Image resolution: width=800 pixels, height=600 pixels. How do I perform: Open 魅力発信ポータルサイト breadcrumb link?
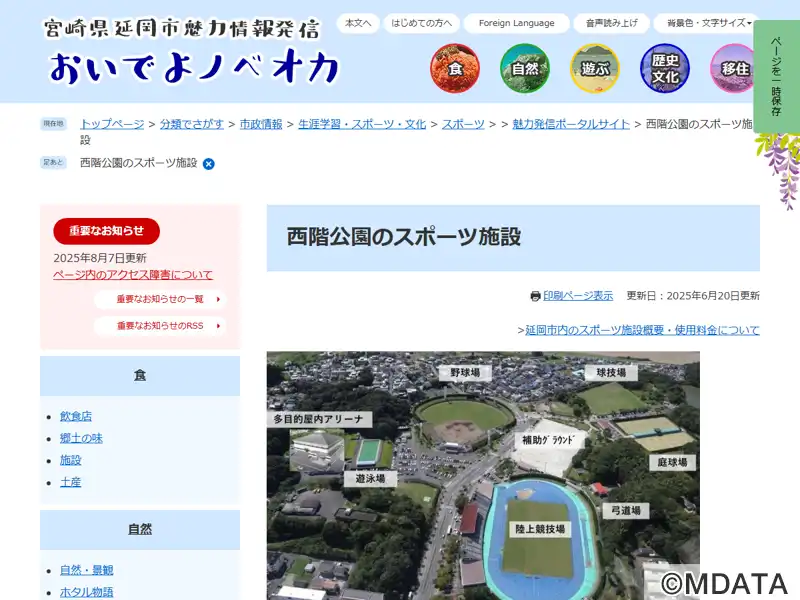click(571, 124)
